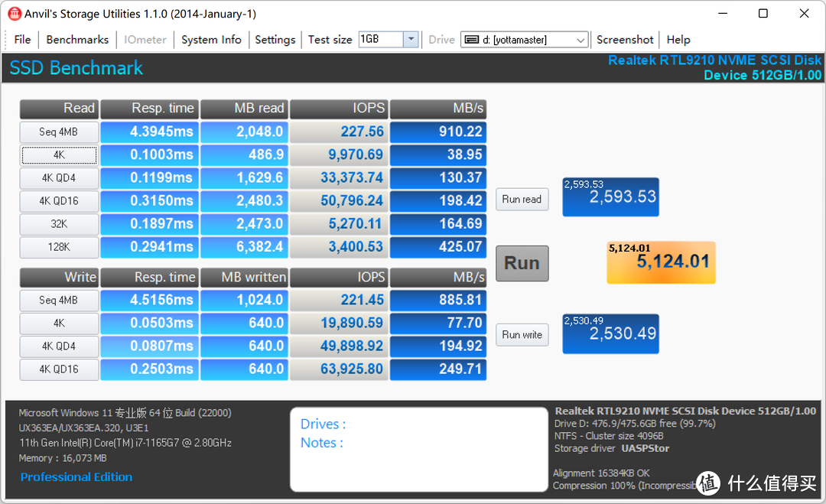
Task: Open the Benchmarks menu
Action: (x=77, y=40)
